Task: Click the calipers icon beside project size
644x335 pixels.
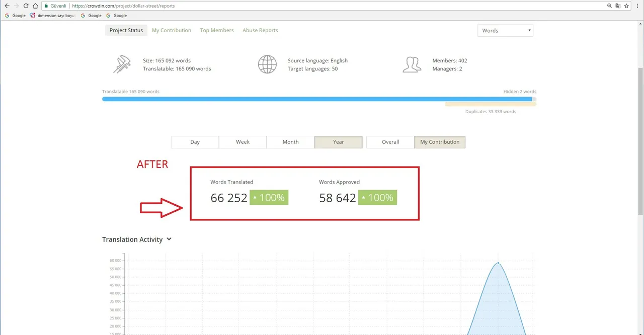Action: pos(122,64)
